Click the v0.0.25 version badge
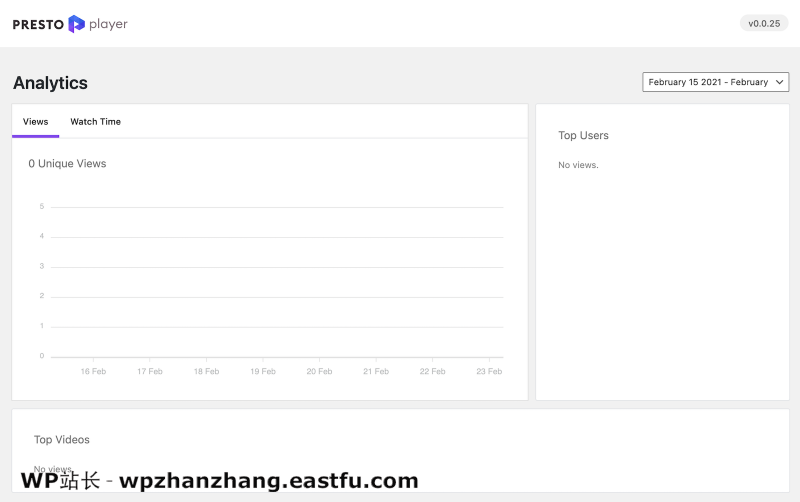 (764, 23)
